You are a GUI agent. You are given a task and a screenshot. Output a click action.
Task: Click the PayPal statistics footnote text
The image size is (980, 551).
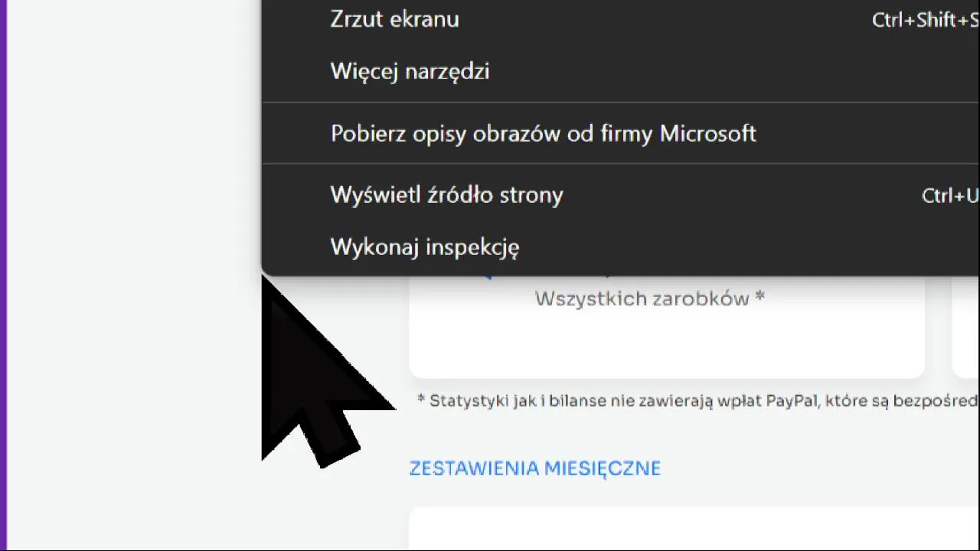(697, 401)
